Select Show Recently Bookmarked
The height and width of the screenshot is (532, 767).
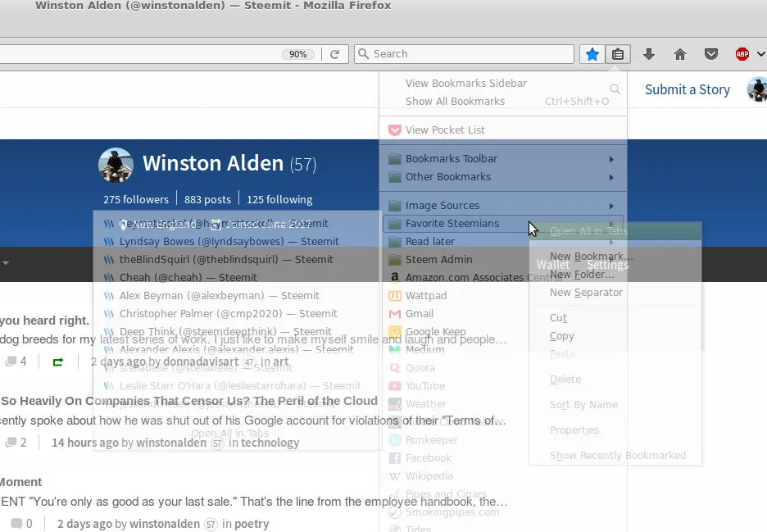coord(615,456)
